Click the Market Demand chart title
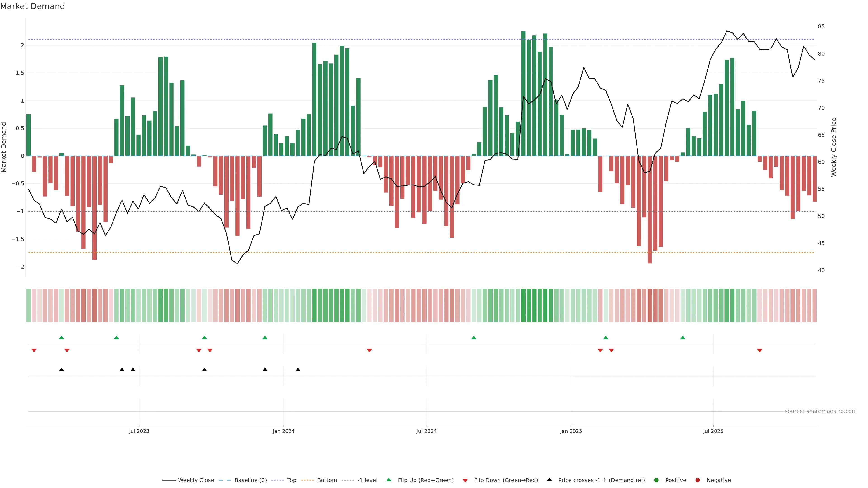The width and height of the screenshot is (868, 488). pyautogui.click(x=32, y=6)
